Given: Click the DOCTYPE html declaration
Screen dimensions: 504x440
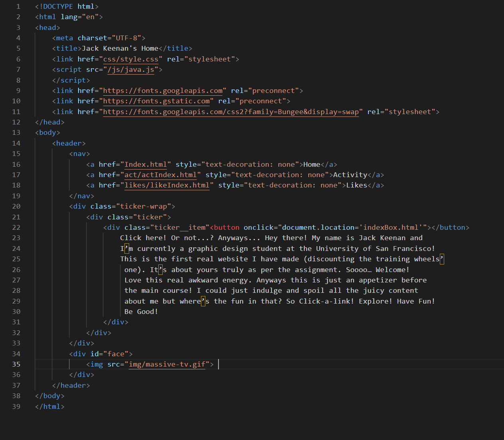Looking at the screenshot, I should tap(67, 6).
